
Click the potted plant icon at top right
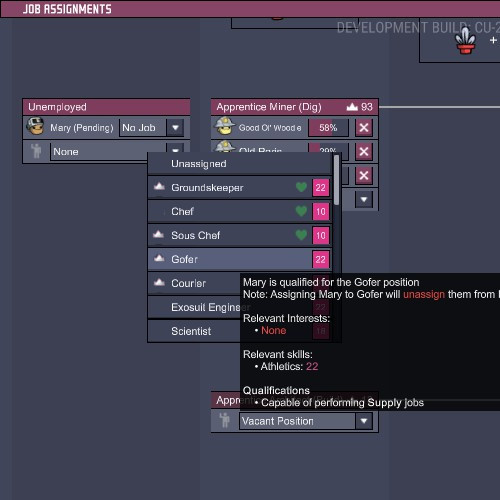[465, 40]
